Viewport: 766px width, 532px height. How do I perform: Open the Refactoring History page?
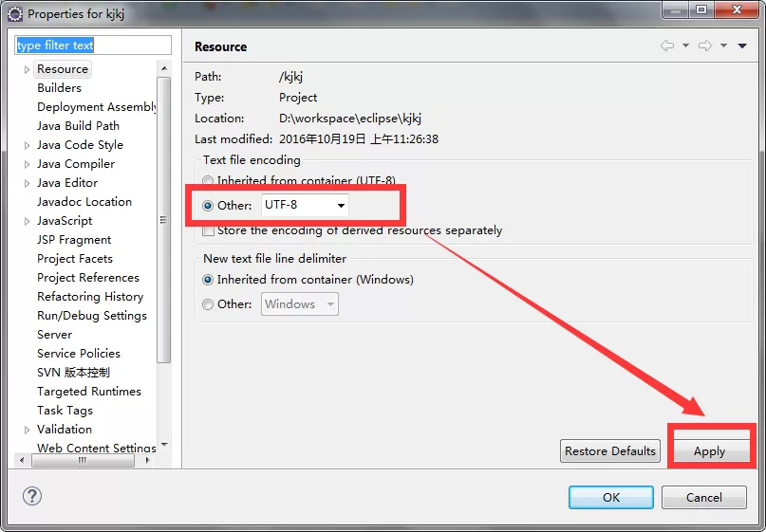click(90, 297)
